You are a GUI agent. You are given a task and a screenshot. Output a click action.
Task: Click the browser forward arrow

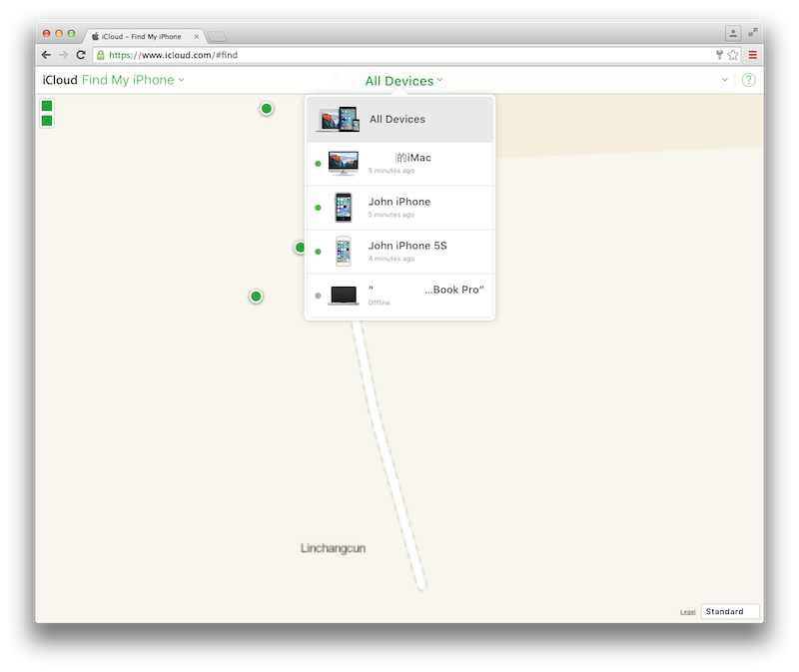click(x=63, y=55)
